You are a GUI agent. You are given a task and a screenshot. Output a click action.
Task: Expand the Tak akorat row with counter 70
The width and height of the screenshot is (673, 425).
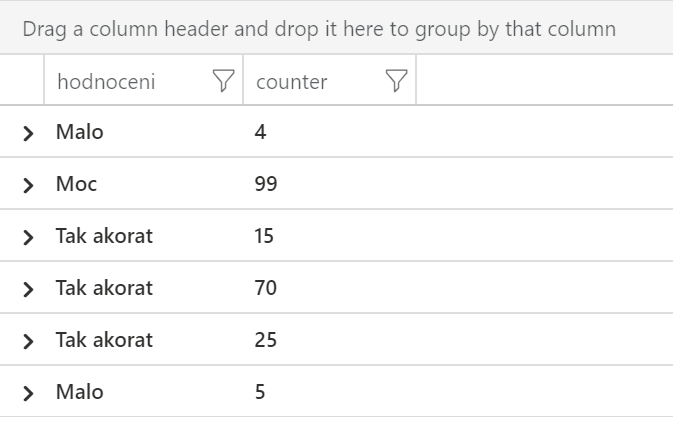pos(28,289)
